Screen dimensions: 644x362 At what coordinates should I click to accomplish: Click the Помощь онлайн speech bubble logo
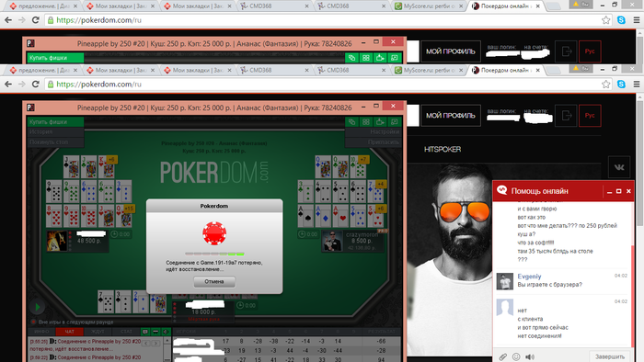coord(502,190)
